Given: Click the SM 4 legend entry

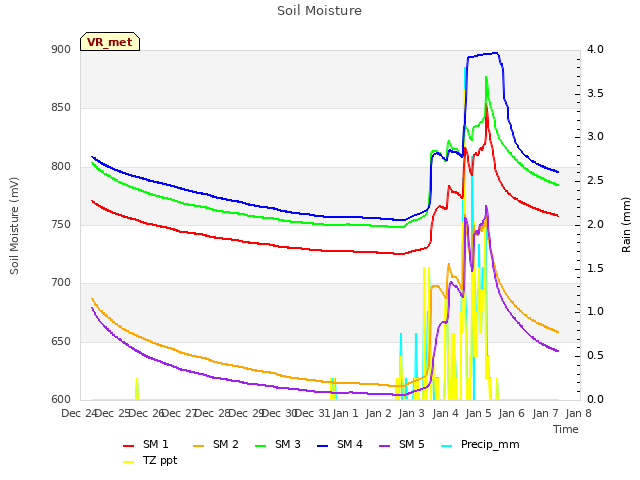Looking at the screenshot, I should (340, 444).
